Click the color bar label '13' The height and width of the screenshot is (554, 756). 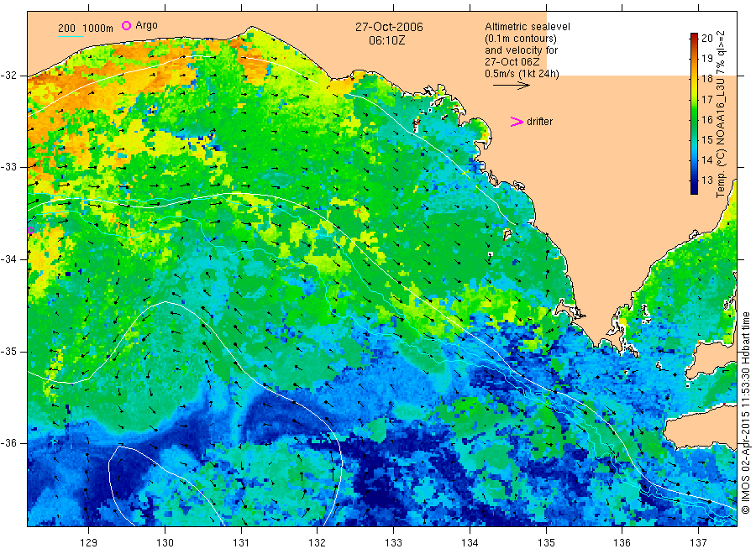click(706, 180)
